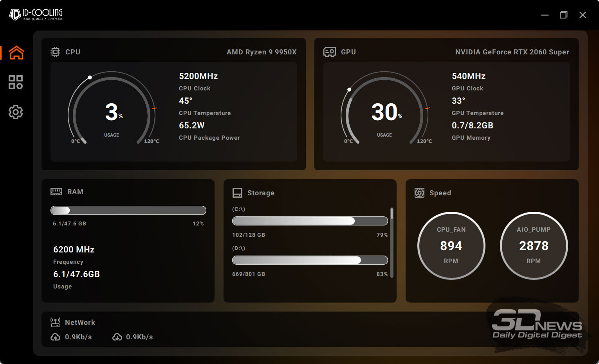Click the ID-COOLING logo
The height and width of the screenshot is (364, 599).
pos(36,14)
